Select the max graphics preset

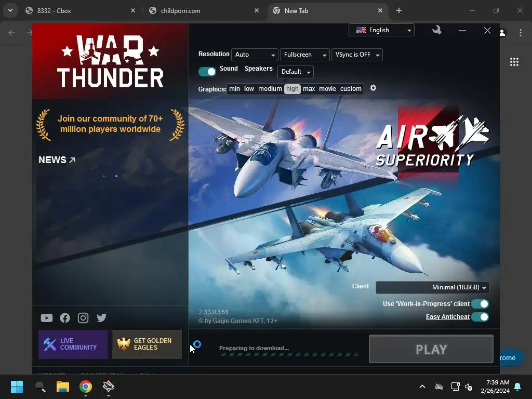309,89
